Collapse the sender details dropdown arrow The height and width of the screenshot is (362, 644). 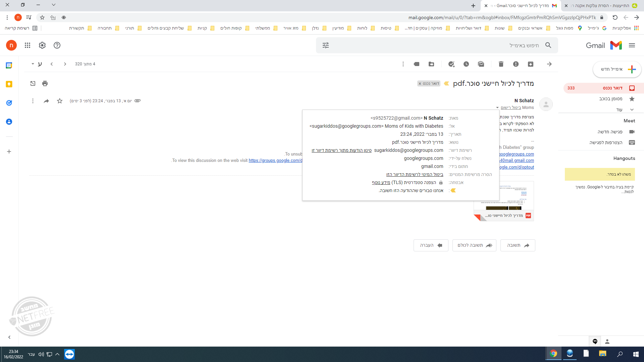point(497,108)
